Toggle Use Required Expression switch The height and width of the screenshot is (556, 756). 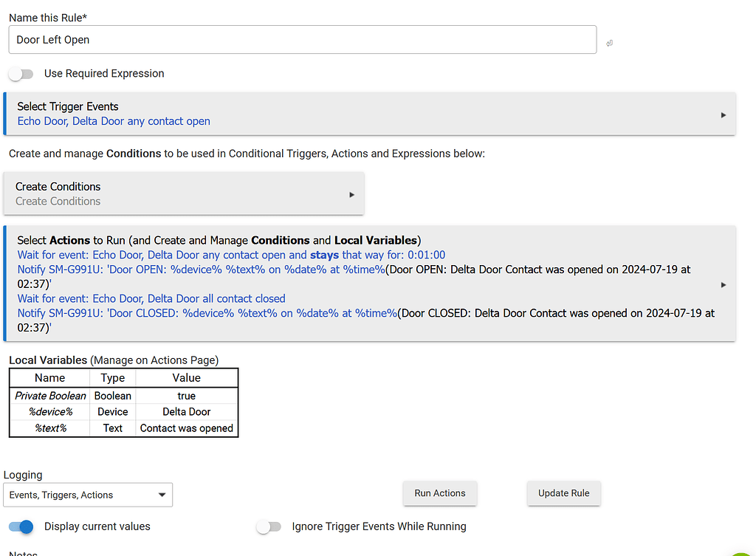click(x=21, y=74)
